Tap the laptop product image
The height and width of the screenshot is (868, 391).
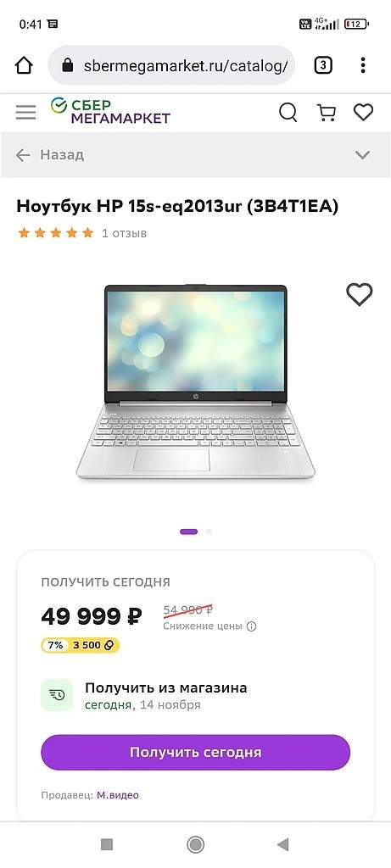[195, 382]
